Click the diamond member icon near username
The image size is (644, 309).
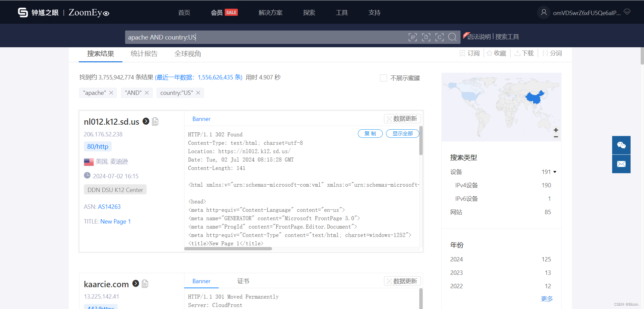(627, 12)
